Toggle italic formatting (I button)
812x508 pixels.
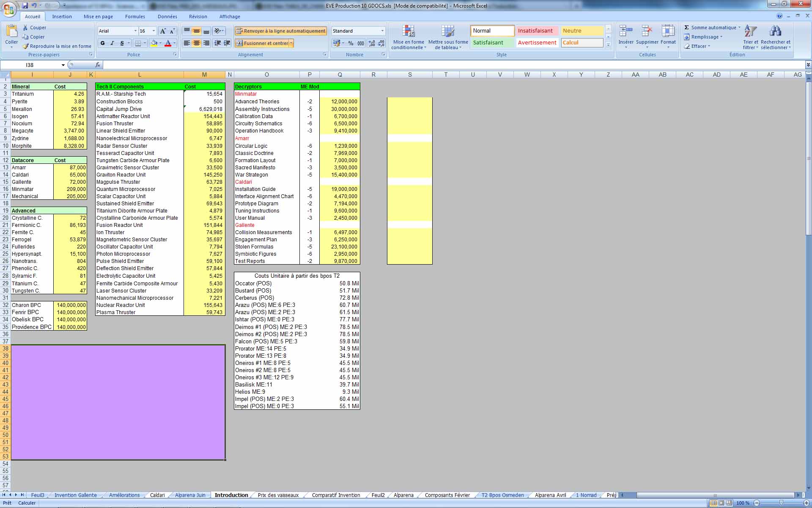pyautogui.click(x=112, y=43)
